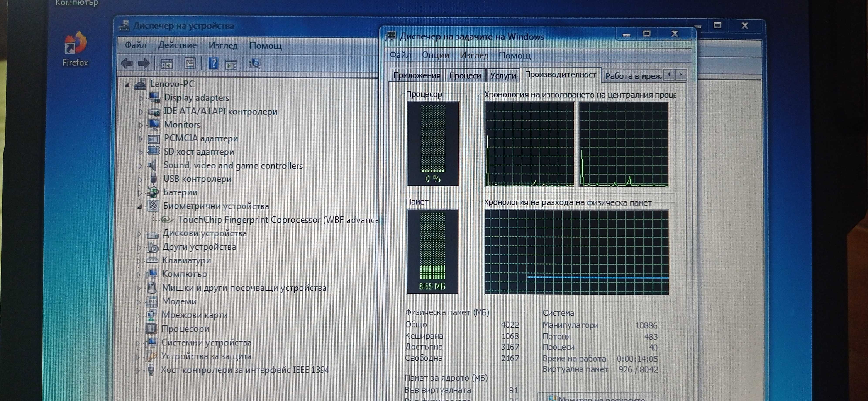This screenshot has height=401, width=868.
Task: Select TouchChip Fingerprint Coprocessor device
Action: point(278,220)
